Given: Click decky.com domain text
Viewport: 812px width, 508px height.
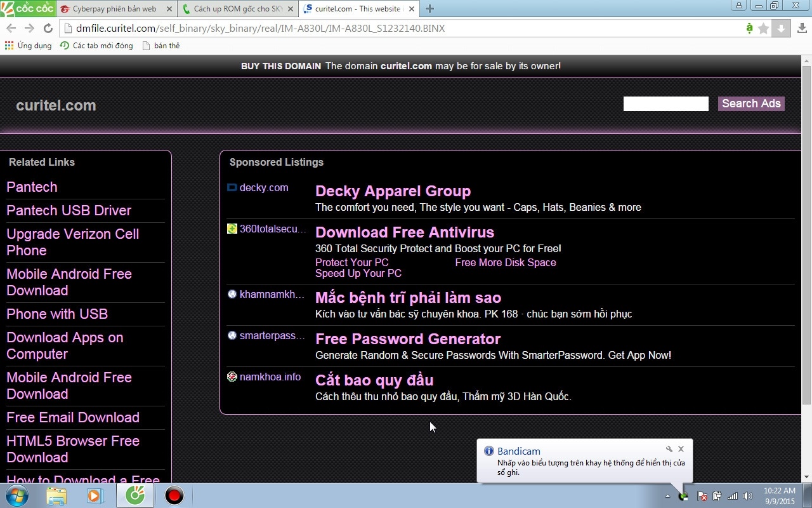Looking at the screenshot, I should (x=264, y=187).
